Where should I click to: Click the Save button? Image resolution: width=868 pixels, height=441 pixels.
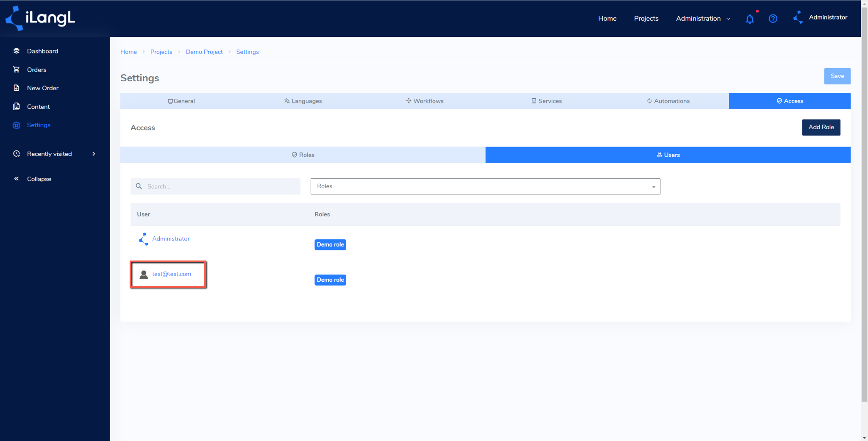[x=837, y=76]
